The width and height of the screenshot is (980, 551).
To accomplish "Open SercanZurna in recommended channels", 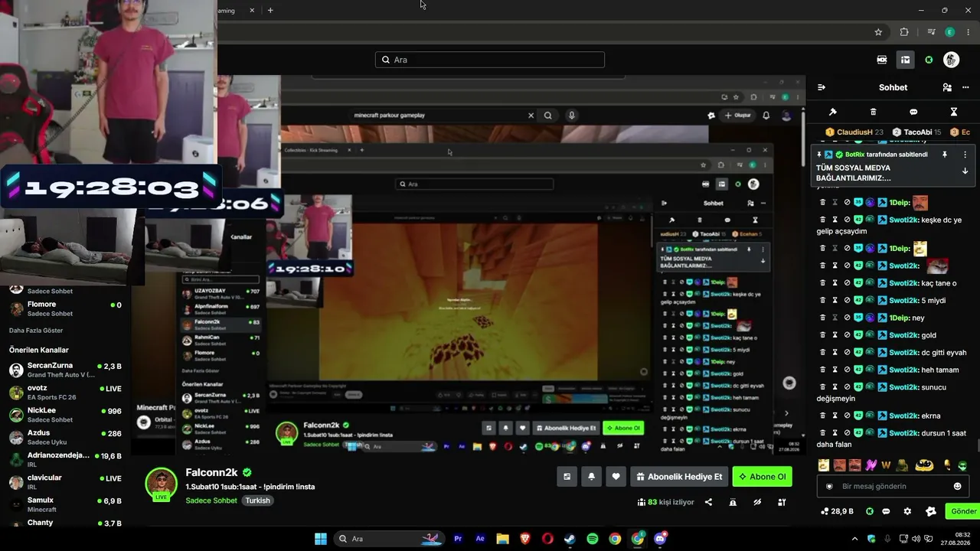I will pos(65,370).
